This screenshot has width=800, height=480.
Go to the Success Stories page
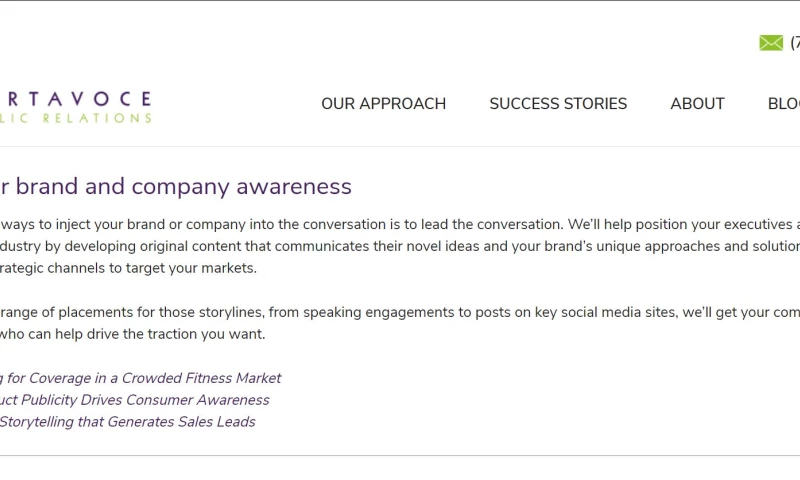coord(558,104)
